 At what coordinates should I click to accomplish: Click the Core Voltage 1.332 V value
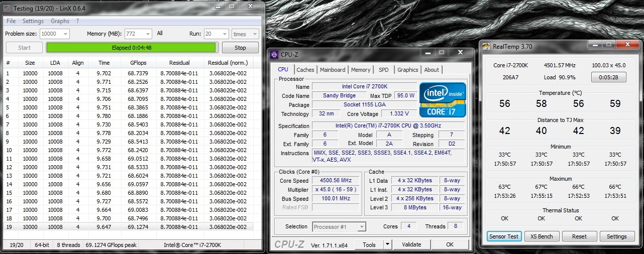[399, 114]
